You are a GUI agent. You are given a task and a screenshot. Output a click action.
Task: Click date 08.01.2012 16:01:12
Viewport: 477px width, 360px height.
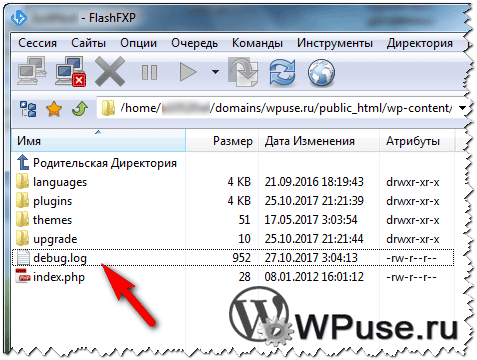[314, 277]
